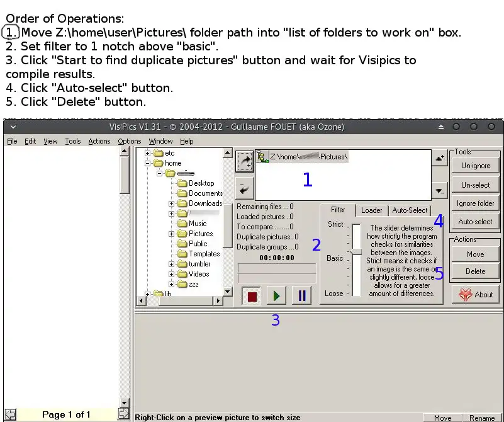Move the folder down in the list
504x422 pixels.
pos(439,191)
